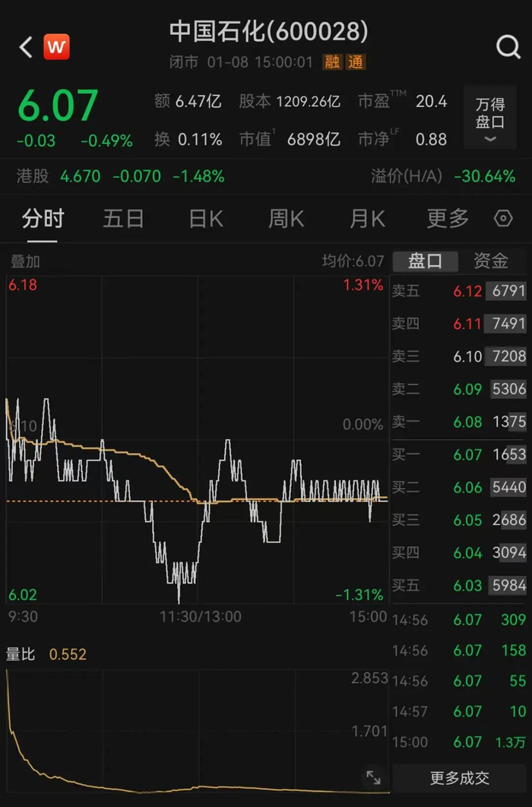Image resolution: width=532 pixels, height=807 pixels.
Task: Switch to the 日K tab
Action: pos(206,219)
